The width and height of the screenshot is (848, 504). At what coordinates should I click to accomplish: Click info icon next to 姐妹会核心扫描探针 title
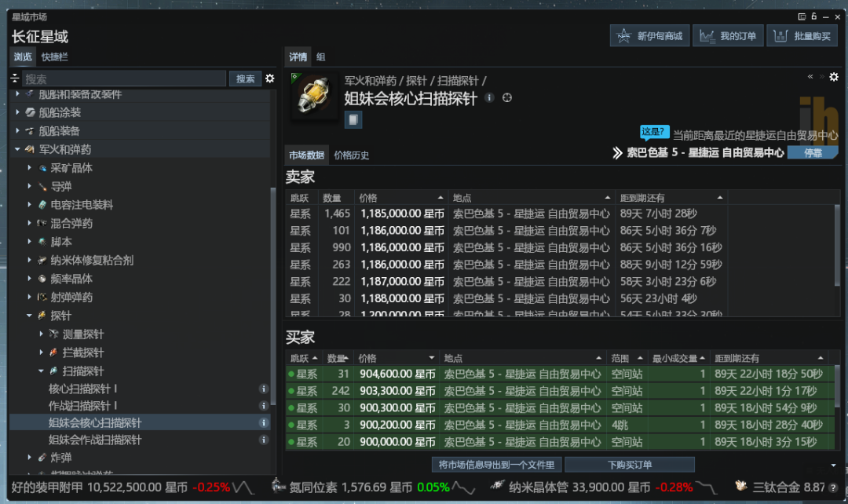click(489, 98)
